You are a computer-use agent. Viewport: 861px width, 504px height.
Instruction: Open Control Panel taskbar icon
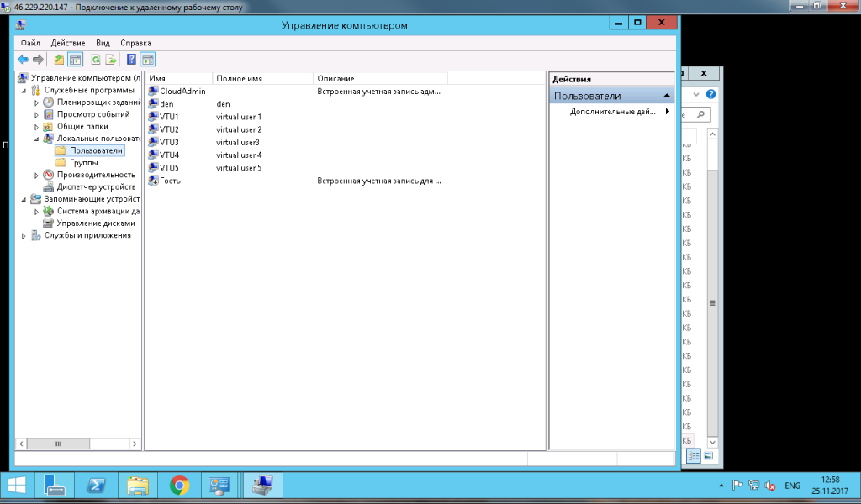coord(219,486)
